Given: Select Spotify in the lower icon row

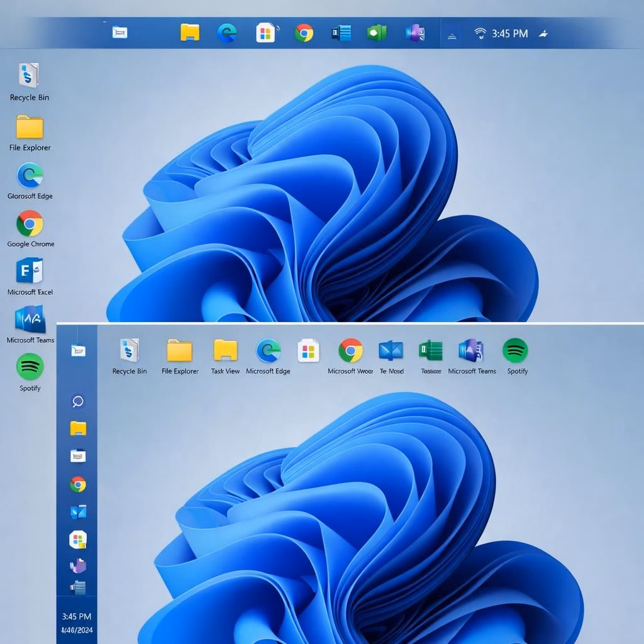Looking at the screenshot, I should 516,356.
